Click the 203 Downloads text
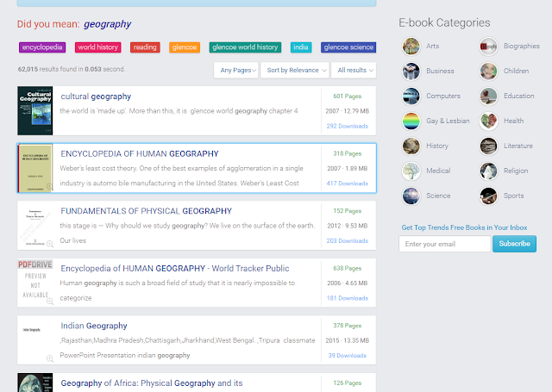Image resolution: width=552 pixels, height=392 pixels. (347, 241)
